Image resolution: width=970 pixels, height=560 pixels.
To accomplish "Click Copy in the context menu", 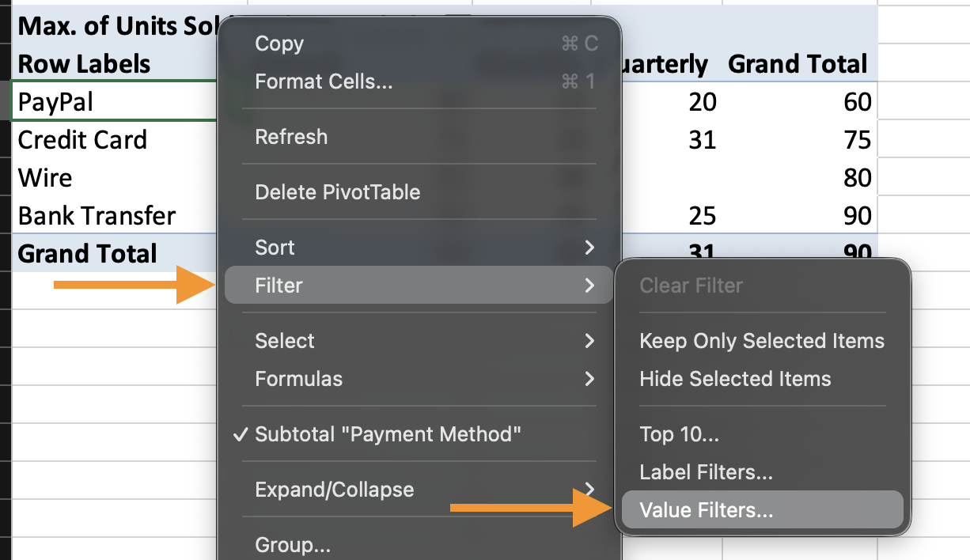I will pos(279,44).
